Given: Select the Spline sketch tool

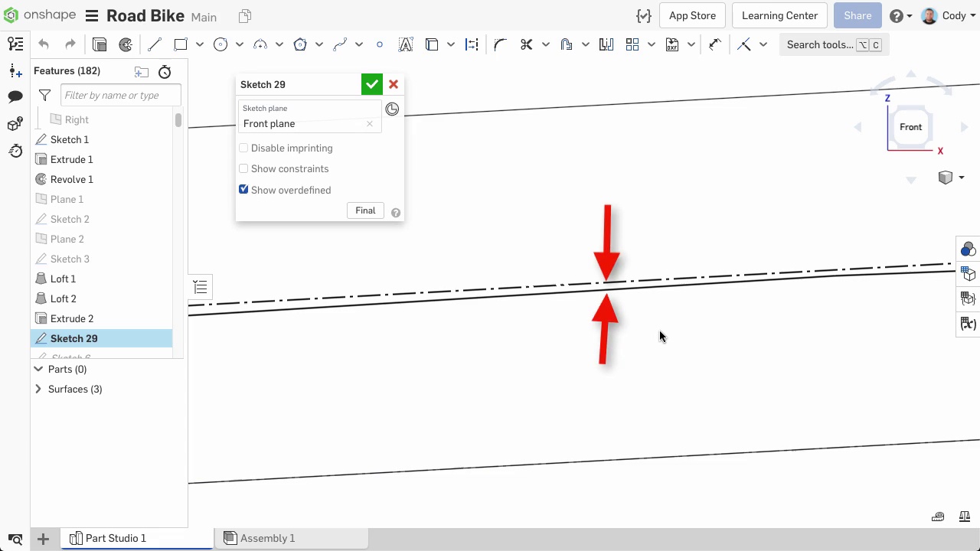Looking at the screenshot, I should click(340, 45).
